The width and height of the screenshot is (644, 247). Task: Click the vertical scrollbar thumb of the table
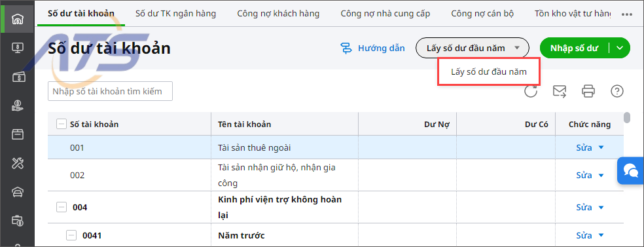coord(627,117)
